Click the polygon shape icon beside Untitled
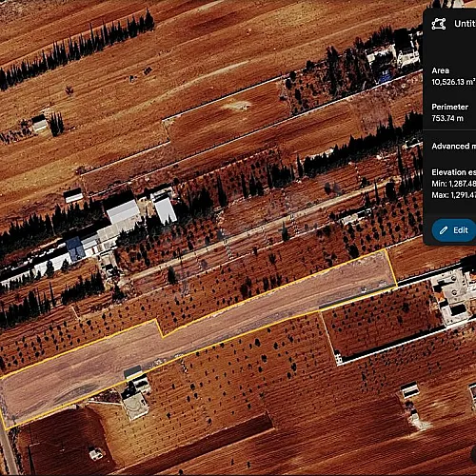476x476 pixels. [439, 24]
